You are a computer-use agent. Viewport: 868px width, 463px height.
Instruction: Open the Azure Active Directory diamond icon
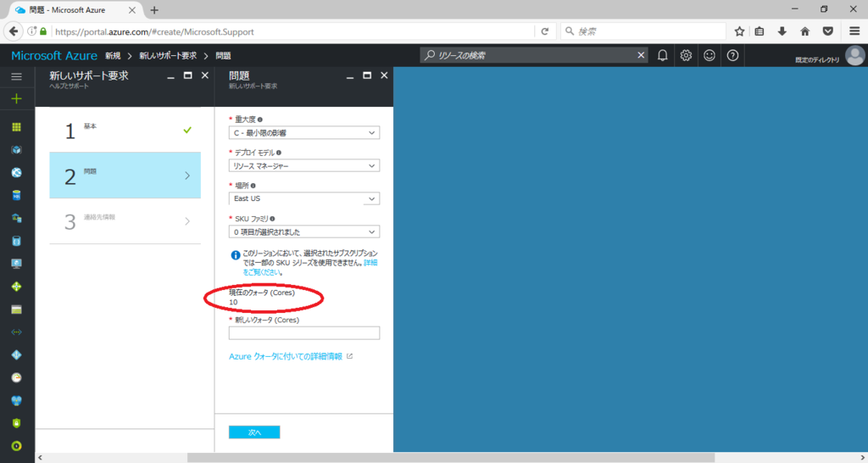pyautogui.click(x=17, y=355)
